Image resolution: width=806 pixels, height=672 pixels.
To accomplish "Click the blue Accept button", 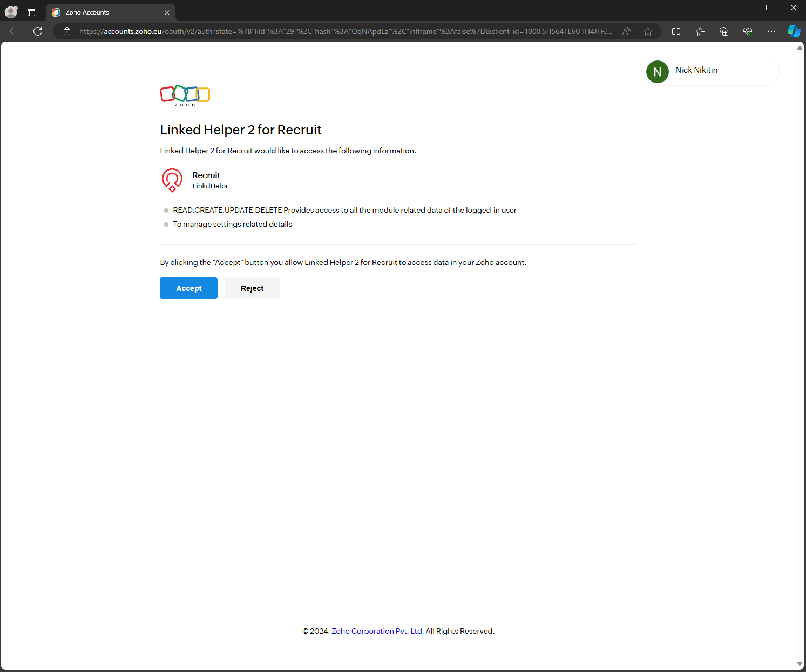I will [188, 288].
